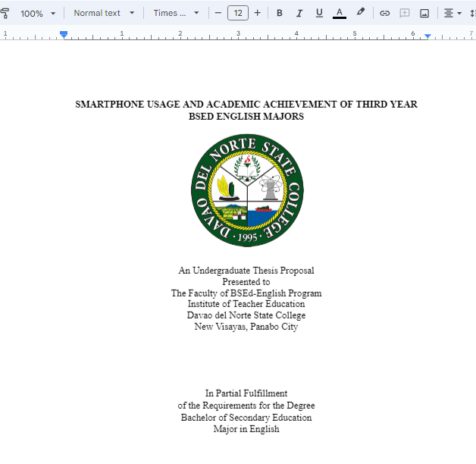
Task: Click the line 'An Undergraduate Thesis Proposal'
Action: point(246,270)
